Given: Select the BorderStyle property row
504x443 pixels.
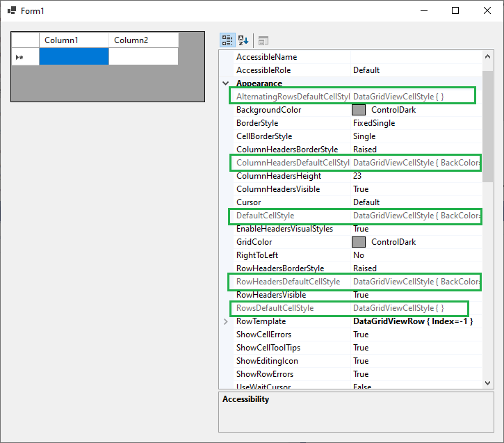Looking at the screenshot, I should click(x=291, y=123).
